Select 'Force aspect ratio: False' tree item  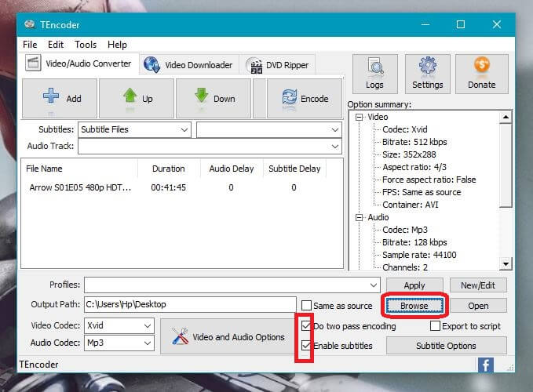point(429,180)
